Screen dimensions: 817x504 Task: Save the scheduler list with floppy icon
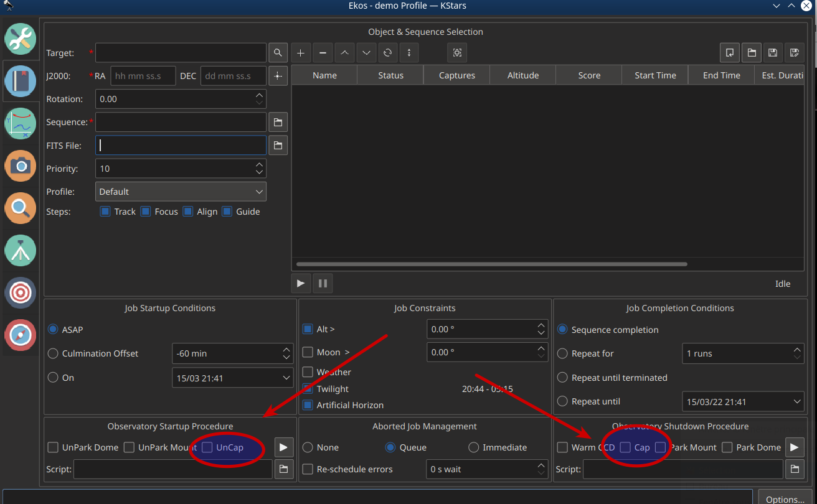click(773, 53)
